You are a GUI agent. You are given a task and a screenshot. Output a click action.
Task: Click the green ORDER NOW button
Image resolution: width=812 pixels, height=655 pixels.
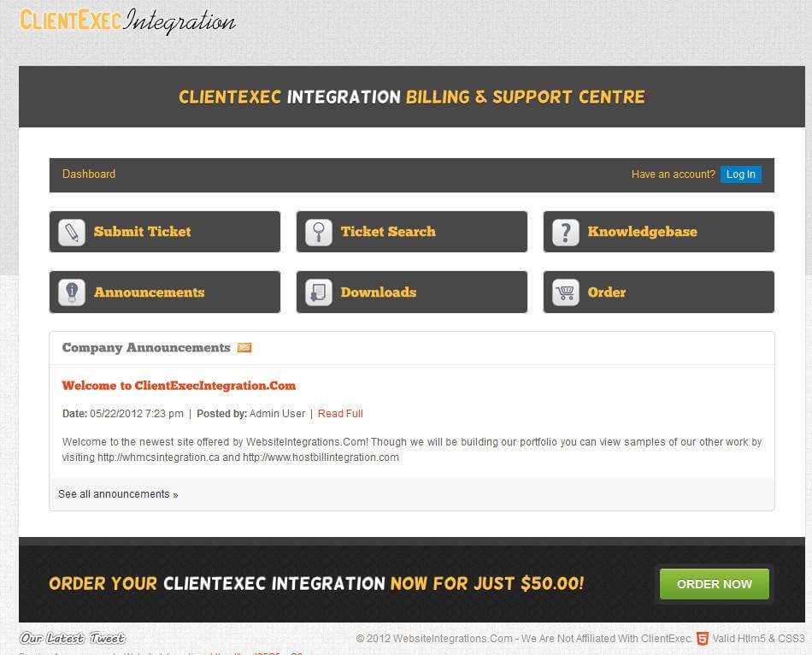(714, 584)
